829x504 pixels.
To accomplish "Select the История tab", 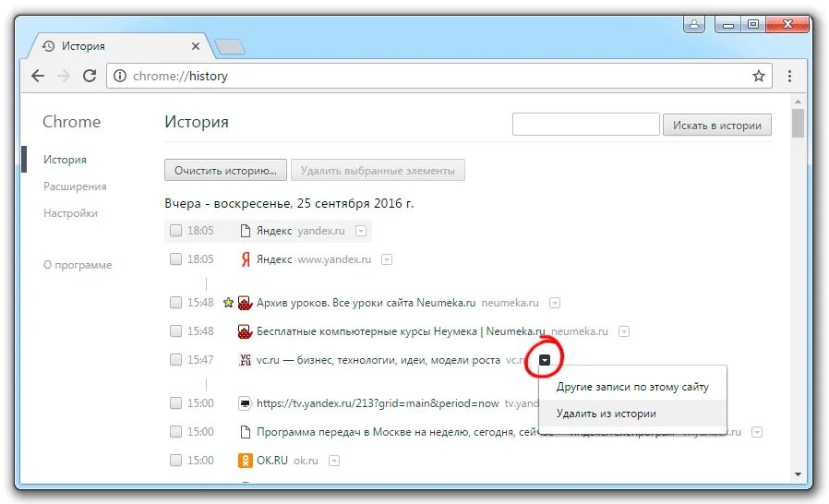I will (x=121, y=46).
